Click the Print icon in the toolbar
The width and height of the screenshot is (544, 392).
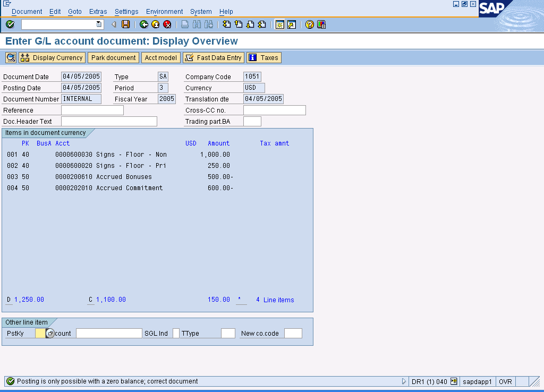[x=185, y=24]
